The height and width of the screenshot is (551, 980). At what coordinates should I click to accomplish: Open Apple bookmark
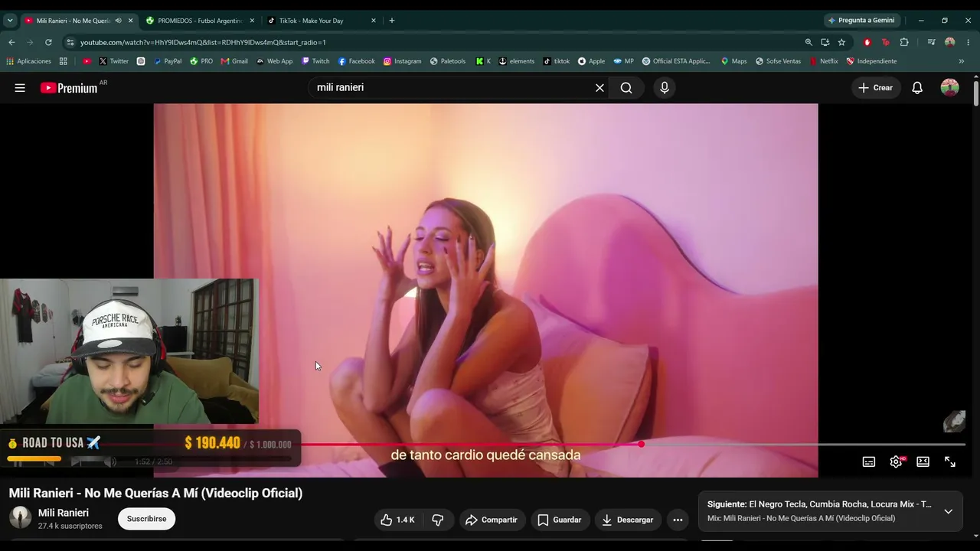coord(592,61)
